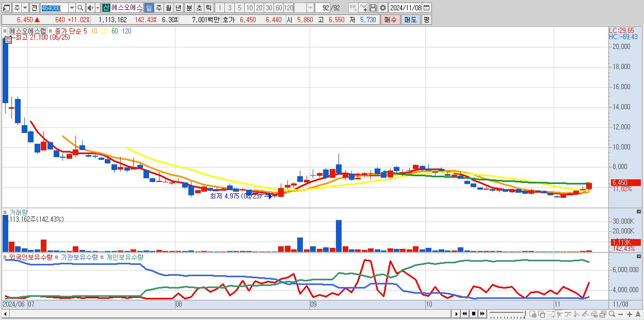Screen dimensions: 644x320
Task: Open the stock code search magnifier
Action: (81, 8)
